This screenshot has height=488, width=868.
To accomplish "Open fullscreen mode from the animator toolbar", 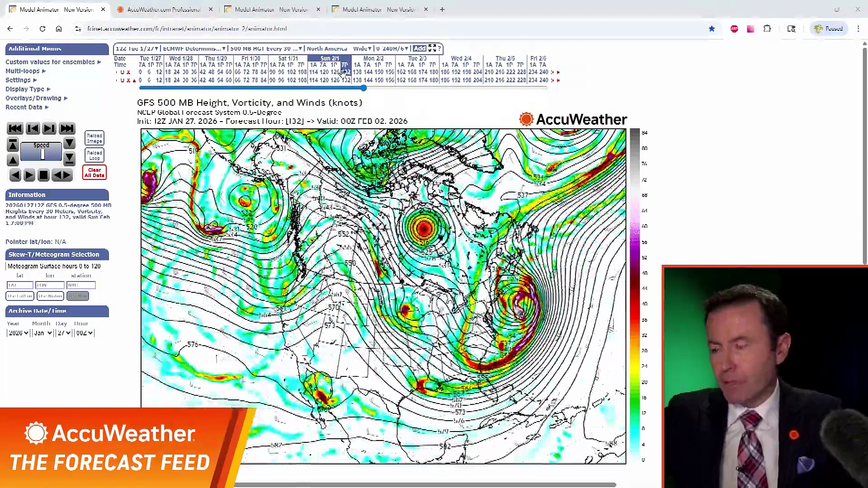I will [432, 48].
